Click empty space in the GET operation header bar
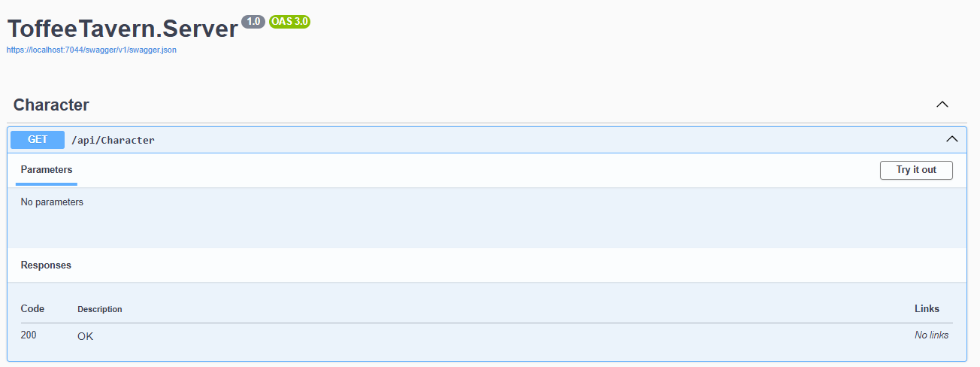The height and width of the screenshot is (367, 980). pos(526,140)
